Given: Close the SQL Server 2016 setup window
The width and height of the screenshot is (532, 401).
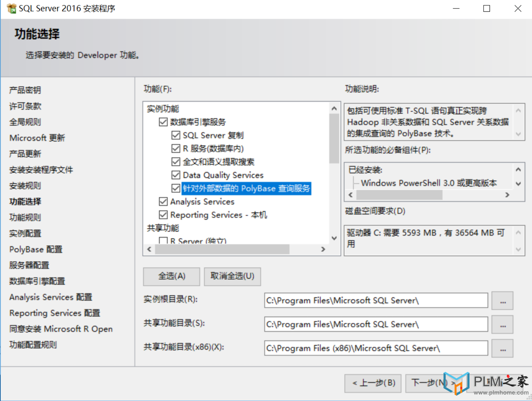Looking at the screenshot, I should (518, 8).
